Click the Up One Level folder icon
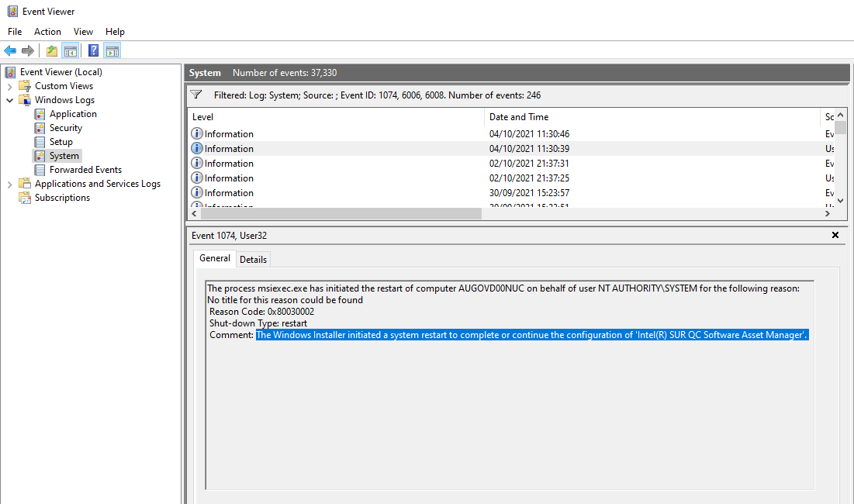 (x=51, y=51)
